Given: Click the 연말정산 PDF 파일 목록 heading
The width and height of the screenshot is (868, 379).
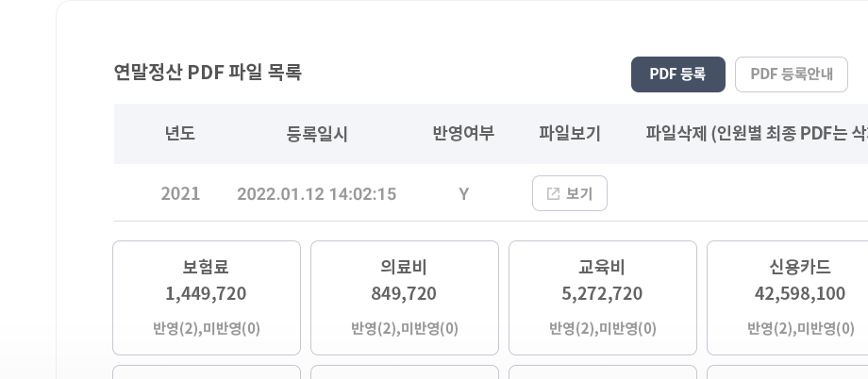Looking at the screenshot, I should [x=208, y=73].
